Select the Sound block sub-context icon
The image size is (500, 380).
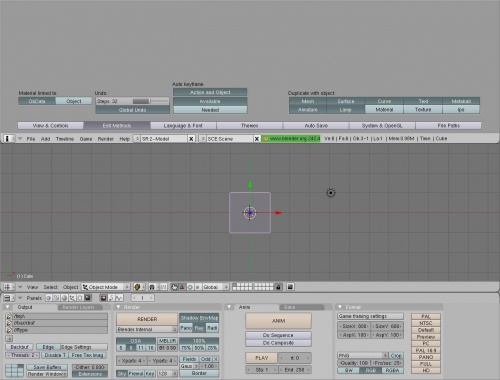(119, 298)
